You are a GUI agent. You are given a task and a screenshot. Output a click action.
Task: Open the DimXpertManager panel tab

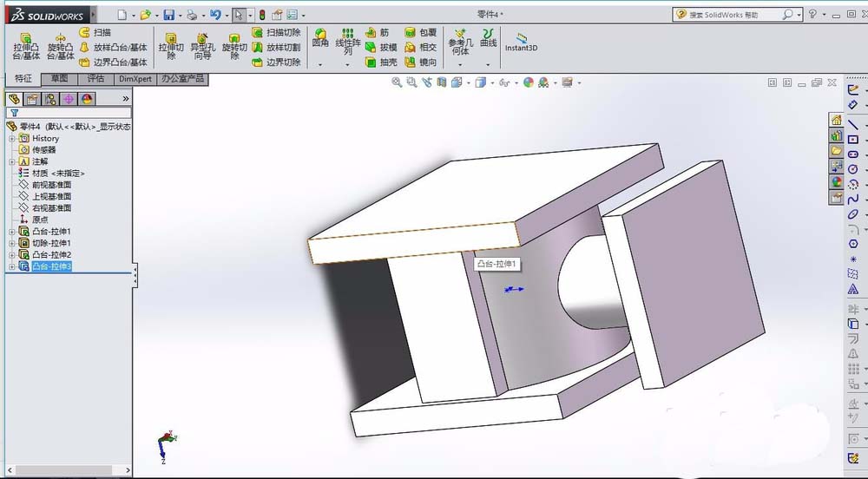tap(69, 99)
